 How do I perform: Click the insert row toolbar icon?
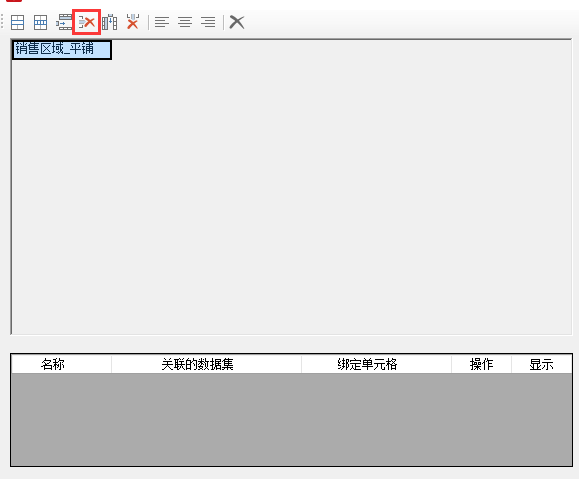64,22
